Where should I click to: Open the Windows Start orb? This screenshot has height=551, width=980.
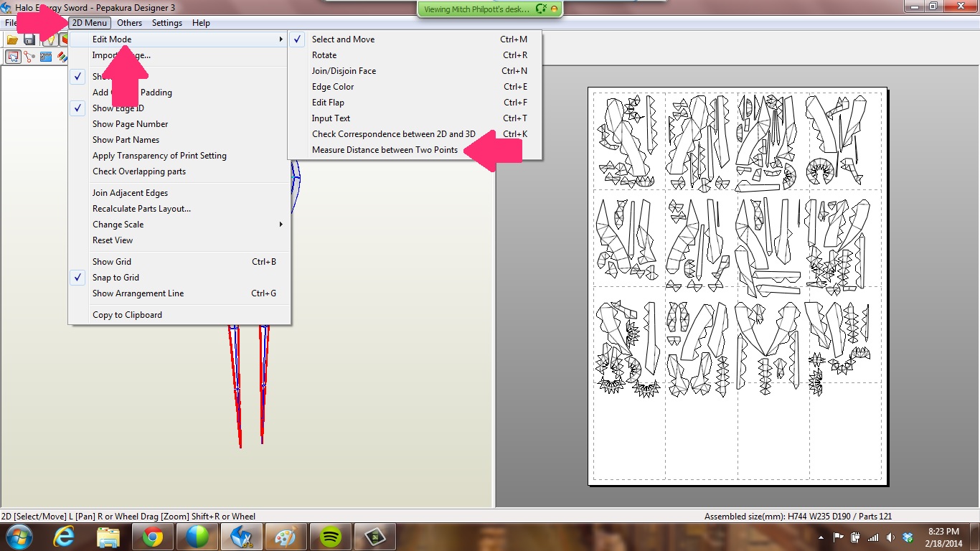18,537
